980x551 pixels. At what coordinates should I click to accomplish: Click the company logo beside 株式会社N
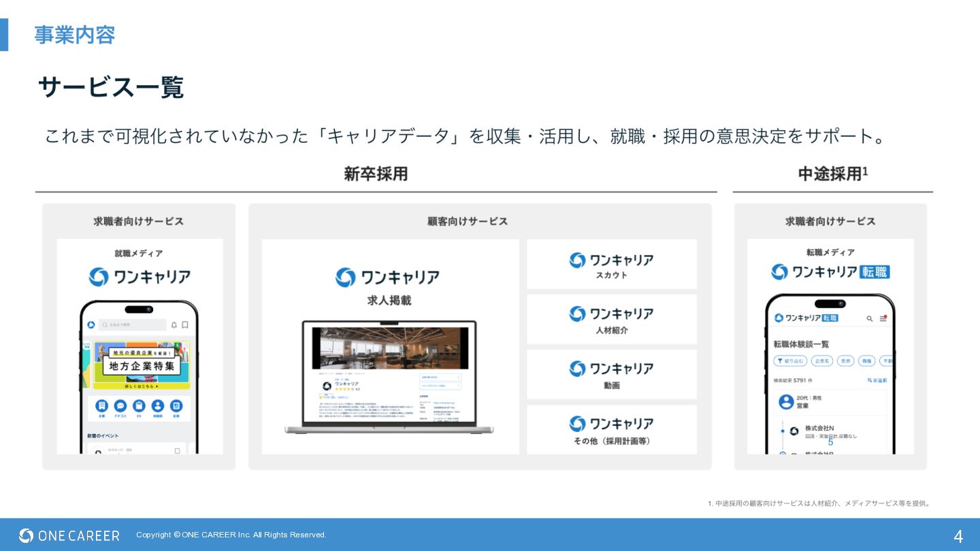click(794, 431)
